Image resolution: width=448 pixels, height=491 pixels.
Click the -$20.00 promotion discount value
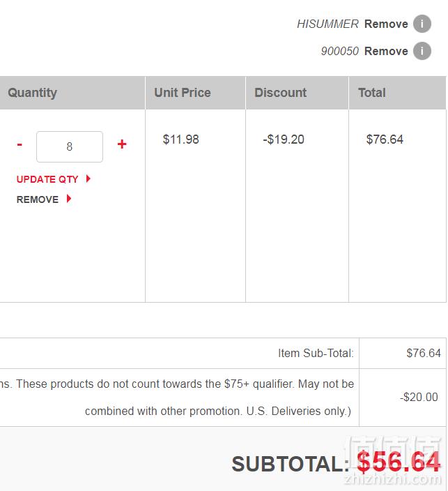point(419,397)
